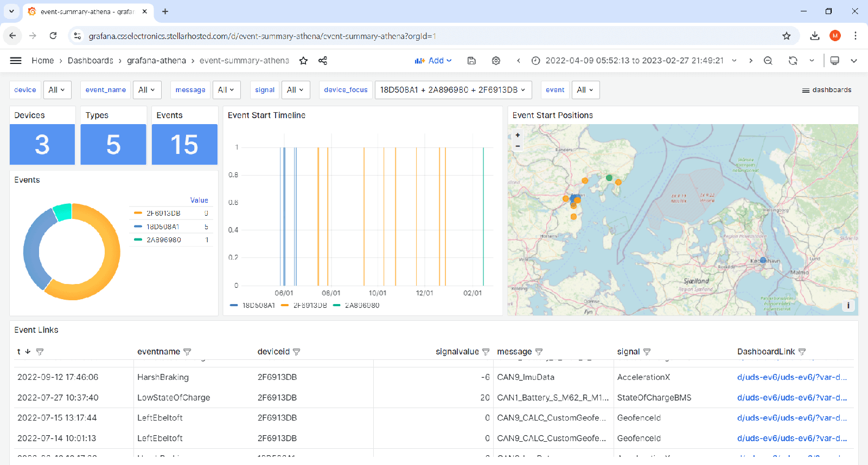The height and width of the screenshot is (465, 868).
Task: Filter the message column
Action: click(x=539, y=352)
